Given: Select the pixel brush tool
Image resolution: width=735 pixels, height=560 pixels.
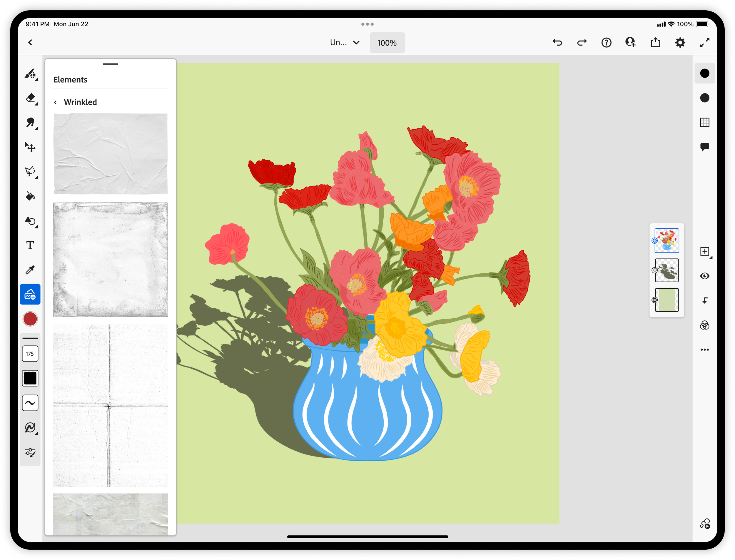Looking at the screenshot, I should [x=30, y=74].
